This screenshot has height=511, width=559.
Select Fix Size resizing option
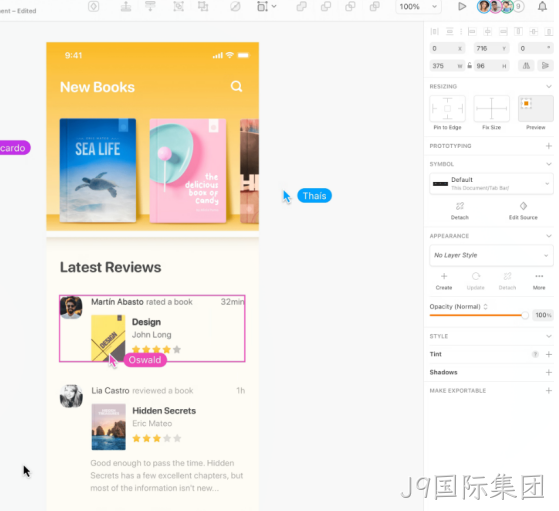point(491,108)
